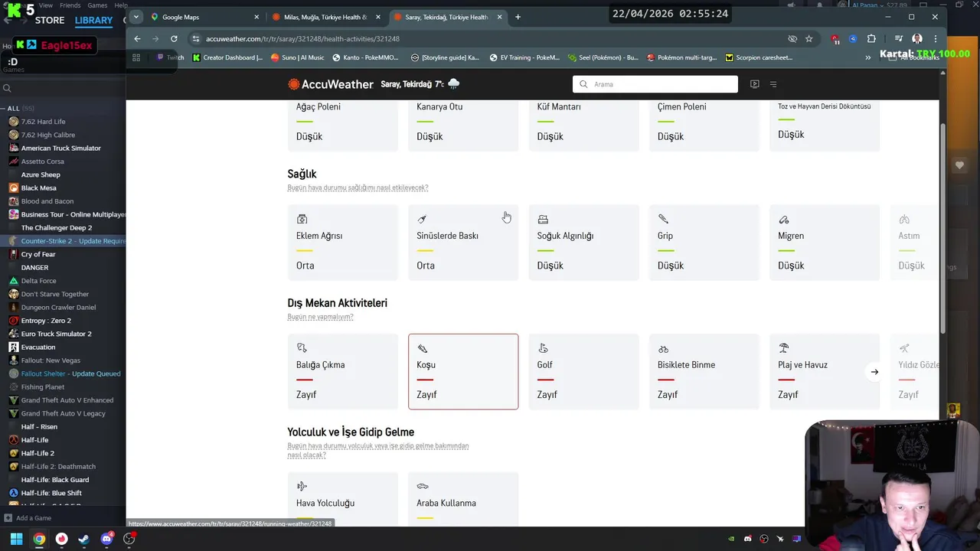This screenshot has width=980, height=551.
Task: Open the Araba Kullanma card
Action: pyautogui.click(x=463, y=499)
